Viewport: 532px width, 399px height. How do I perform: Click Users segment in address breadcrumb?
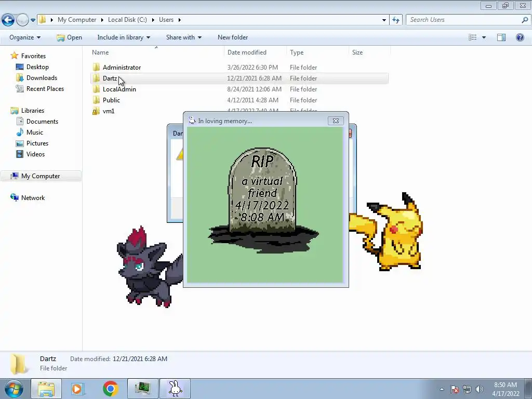point(166,20)
